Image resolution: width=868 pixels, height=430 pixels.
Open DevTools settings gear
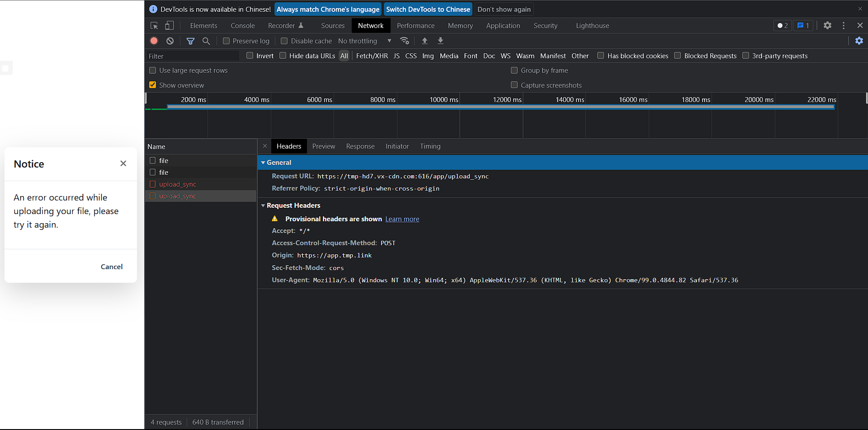click(x=828, y=26)
